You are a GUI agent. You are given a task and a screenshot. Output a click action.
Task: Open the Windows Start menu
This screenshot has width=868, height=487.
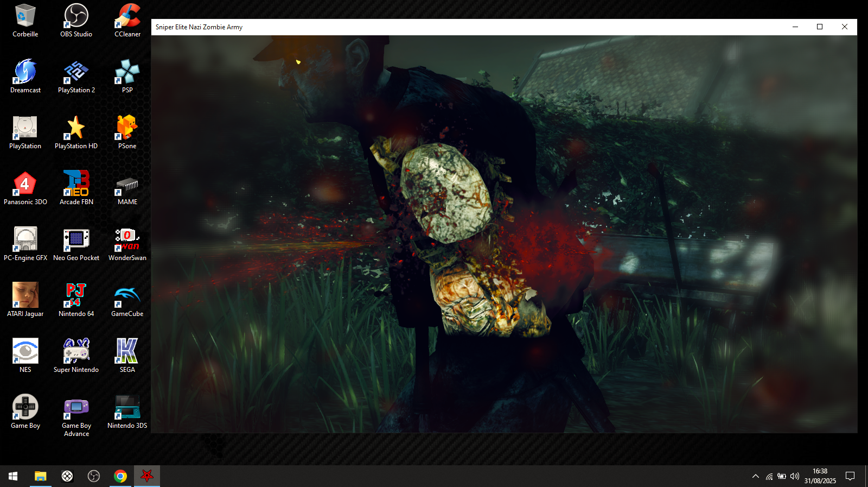(x=13, y=476)
